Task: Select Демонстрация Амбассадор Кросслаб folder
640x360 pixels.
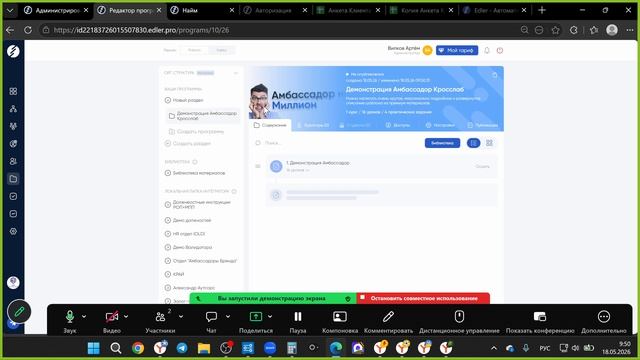Action: 203,116
